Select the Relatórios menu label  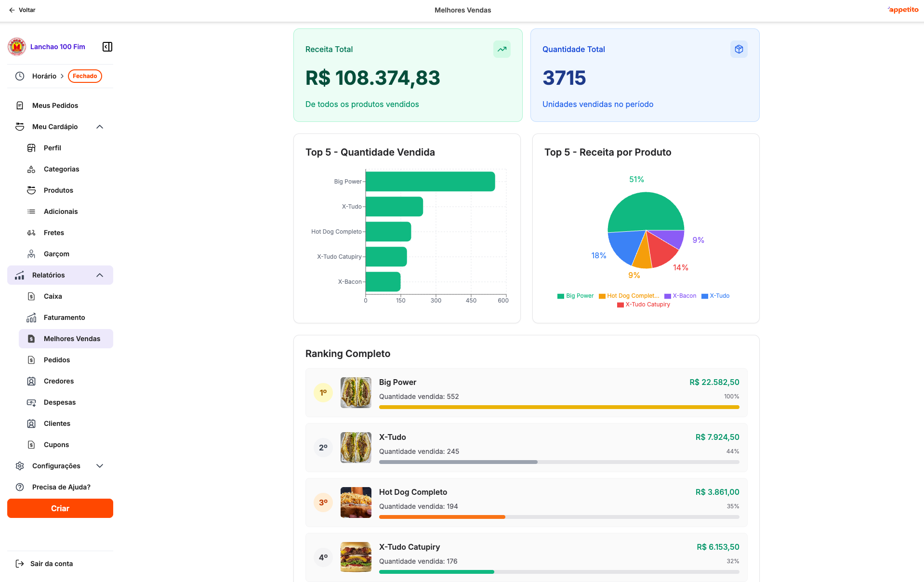click(x=48, y=275)
